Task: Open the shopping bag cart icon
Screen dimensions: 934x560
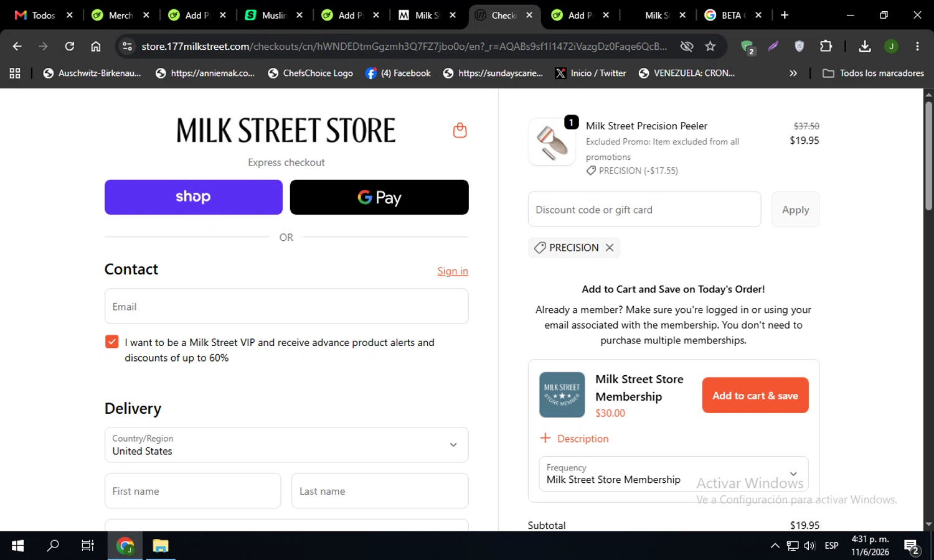Action: pyautogui.click(x=460, y=130)
